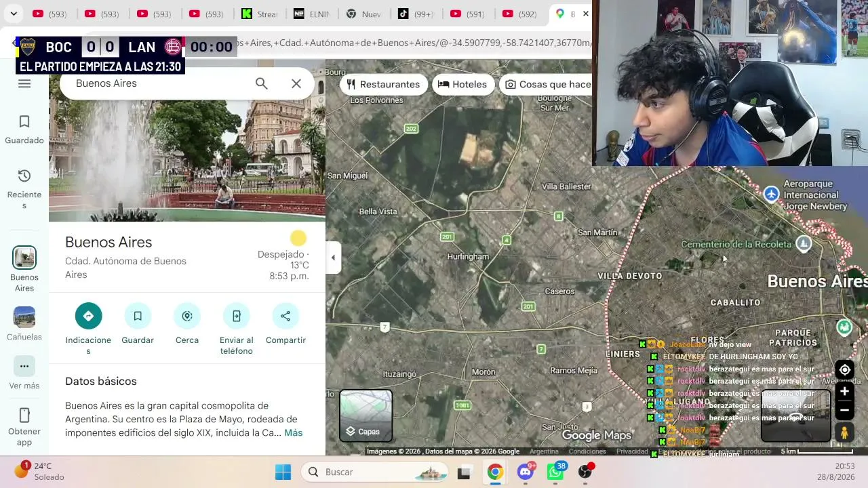Click the Morón label on the map
868x488 pixels.
click(x=484, y=371)
